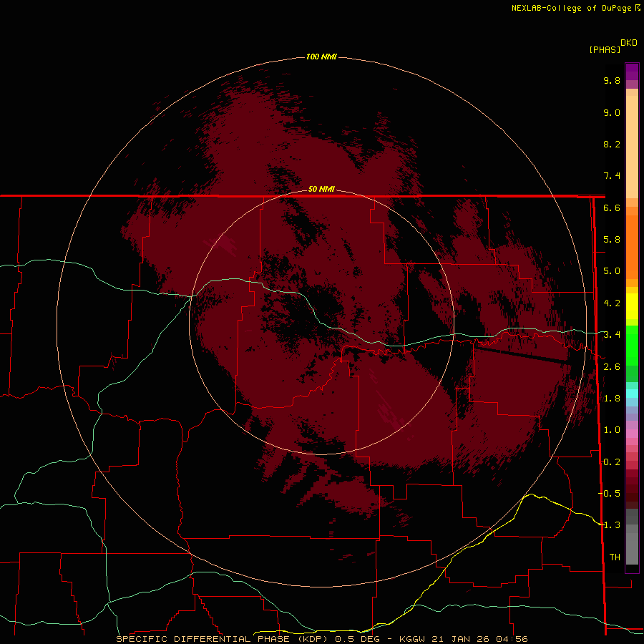This screenshot has height=644, width=644.
Task: Click the 0.5 DEG elevation text in the caption
Action: click(359, 639)
